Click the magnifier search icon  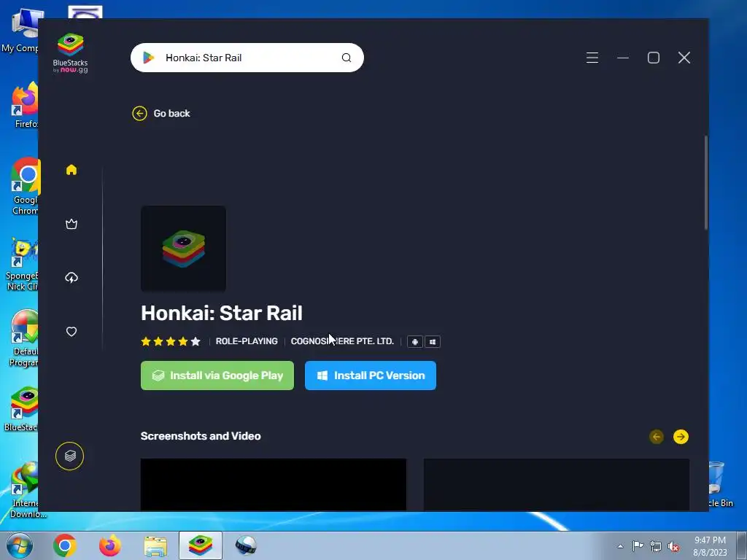tap(347, 58)
